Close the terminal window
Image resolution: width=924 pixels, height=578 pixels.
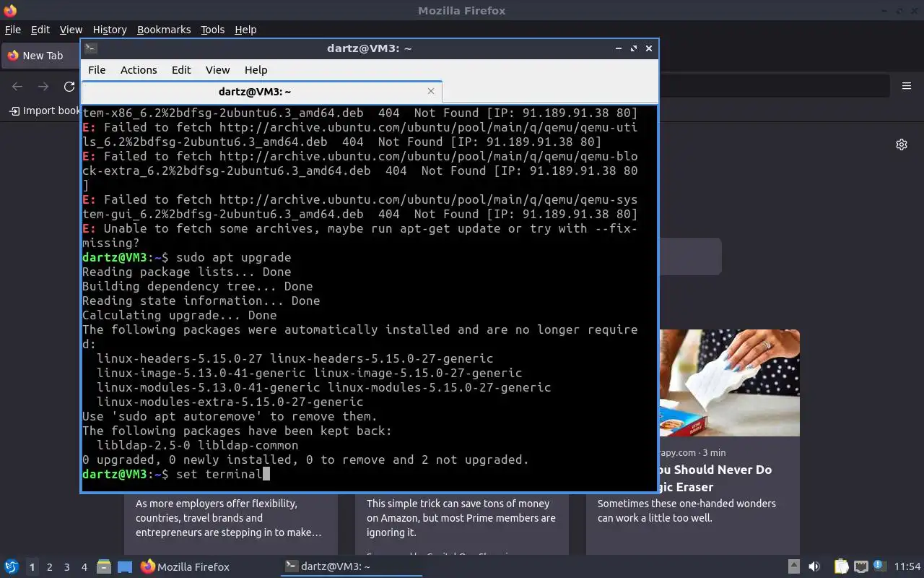[649, 48]
